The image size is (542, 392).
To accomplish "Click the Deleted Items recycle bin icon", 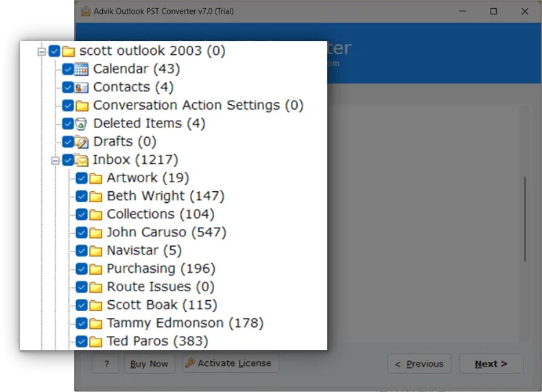I will tap(82, 124).
